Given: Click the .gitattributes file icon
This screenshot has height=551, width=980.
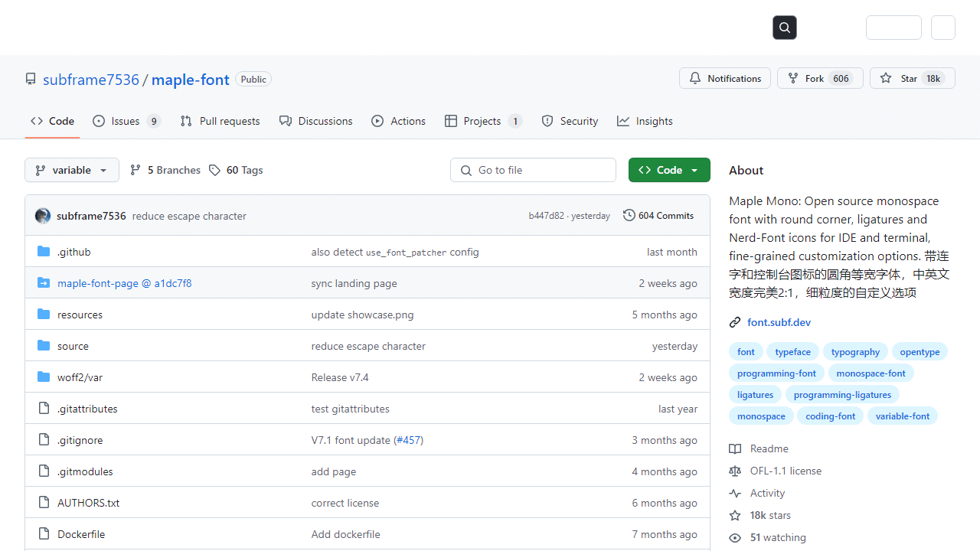Looking at the screenshot, I should coord(44,409).
